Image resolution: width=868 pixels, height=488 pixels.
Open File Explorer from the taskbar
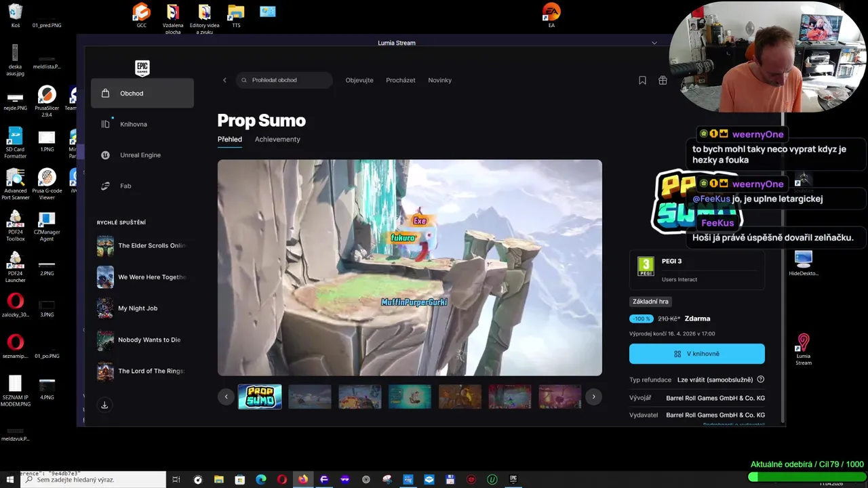click(219, 479)
